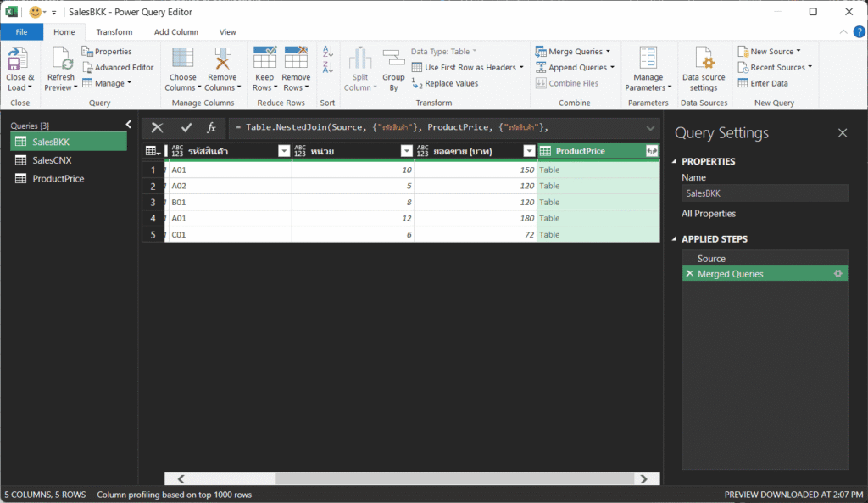Click the Choose Columns icon
Image resolution: width=868 pixels, height=503 pixels.
(183, 59)
